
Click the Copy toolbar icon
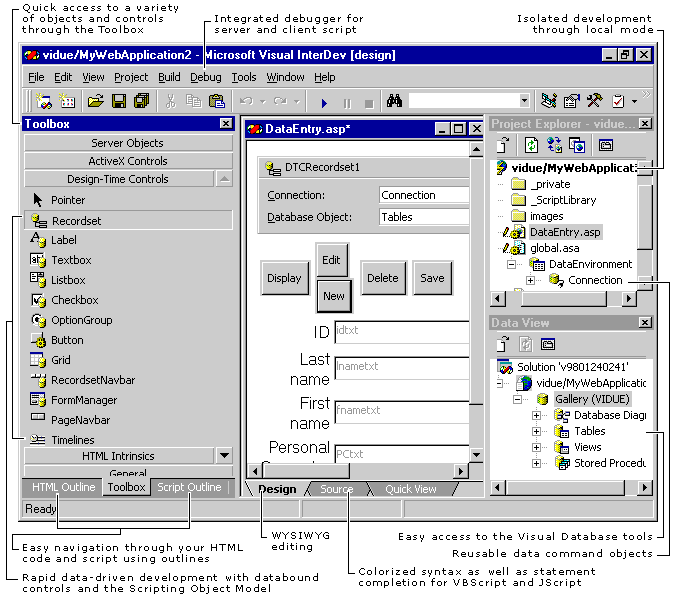(193, 101)
